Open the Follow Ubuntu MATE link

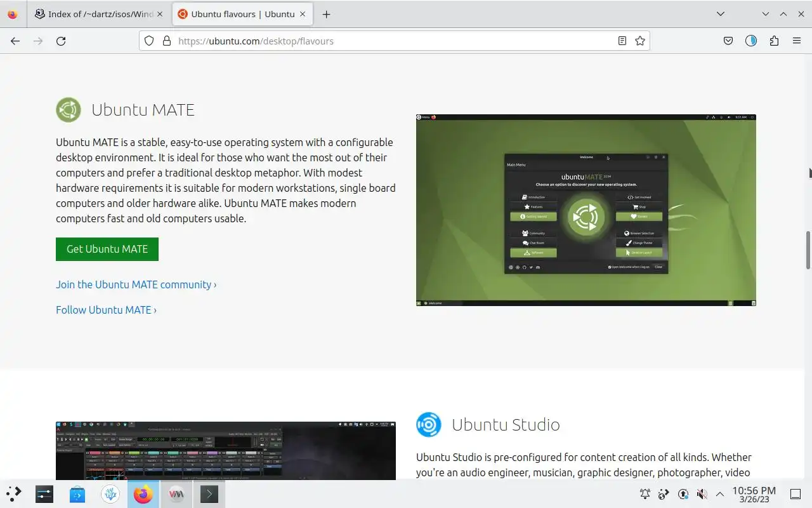point(106,310)
